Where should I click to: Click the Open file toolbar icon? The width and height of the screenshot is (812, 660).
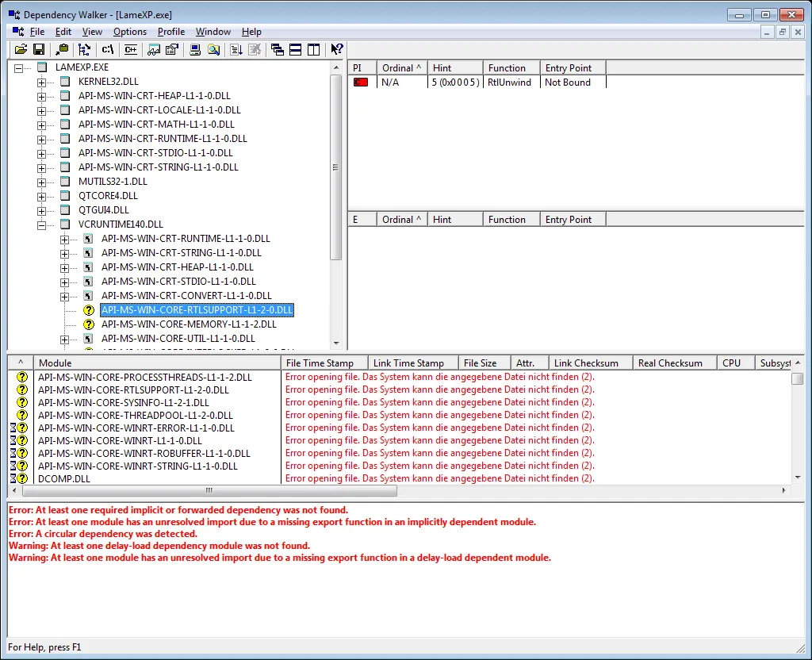coord(21,49)
